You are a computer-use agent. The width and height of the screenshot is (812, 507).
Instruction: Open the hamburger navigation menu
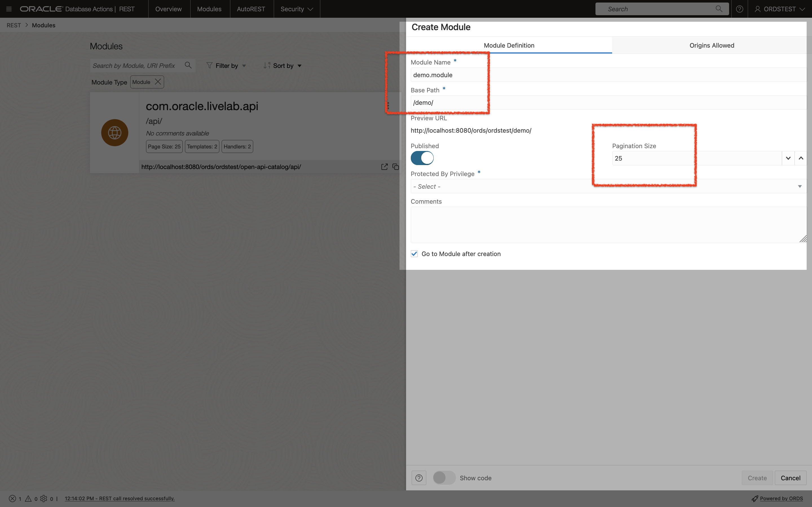click(x=9, y=9)
